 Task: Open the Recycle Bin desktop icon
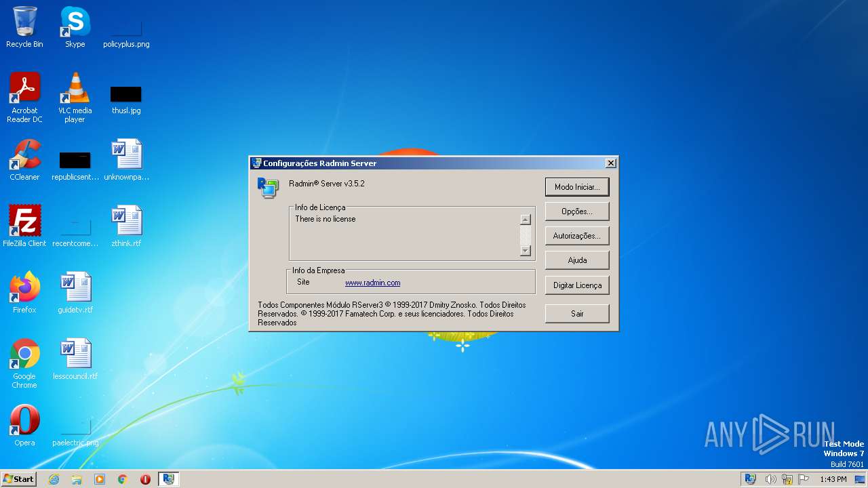click(24, 27)
